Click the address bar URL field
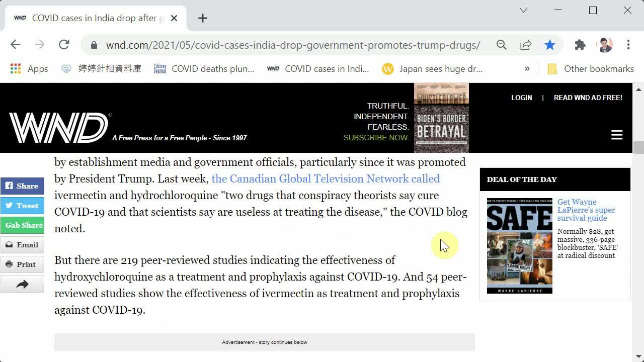 [x=293, y=45]
